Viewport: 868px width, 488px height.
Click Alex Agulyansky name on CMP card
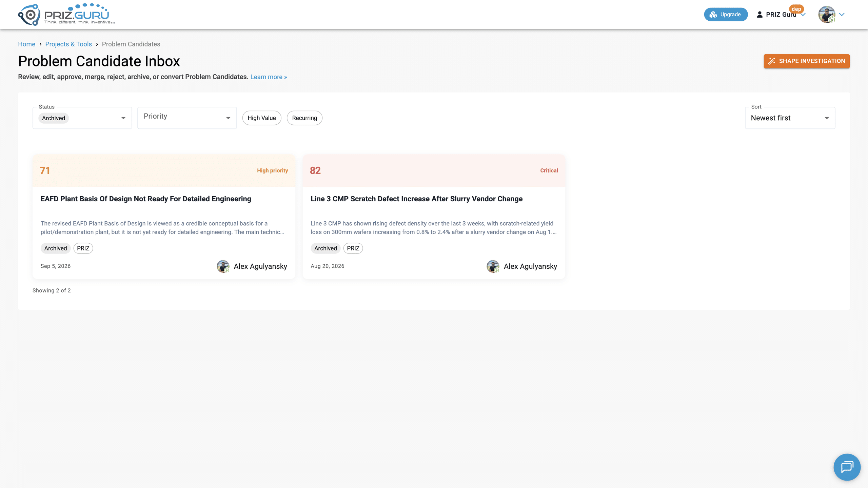coord(530,266)
